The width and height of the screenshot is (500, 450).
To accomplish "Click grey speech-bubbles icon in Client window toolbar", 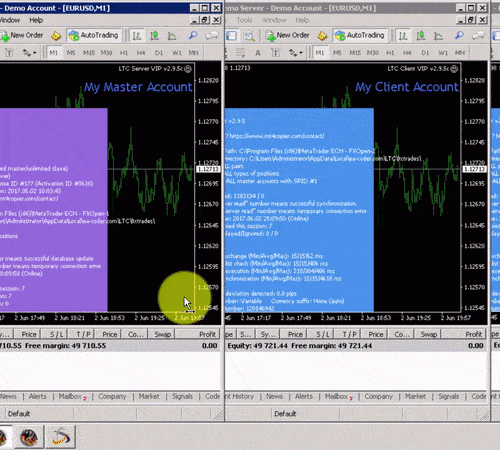I will pyautogui.click(x=478, y=35).
